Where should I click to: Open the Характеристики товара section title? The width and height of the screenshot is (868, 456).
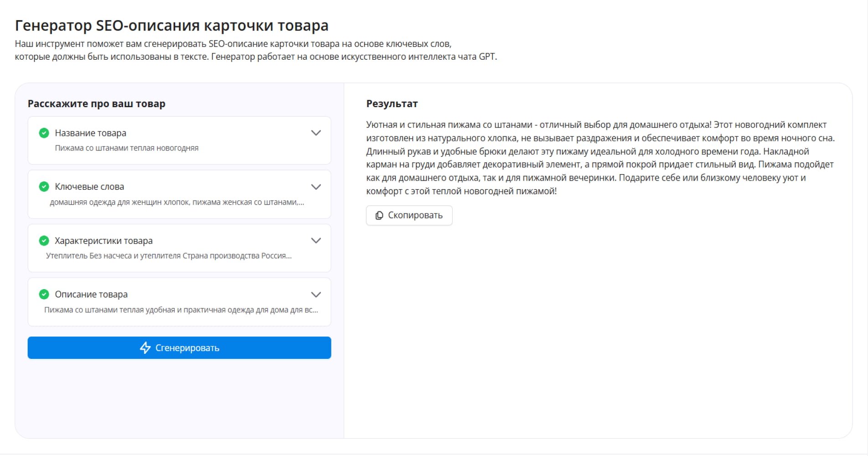tap(103, 241)
